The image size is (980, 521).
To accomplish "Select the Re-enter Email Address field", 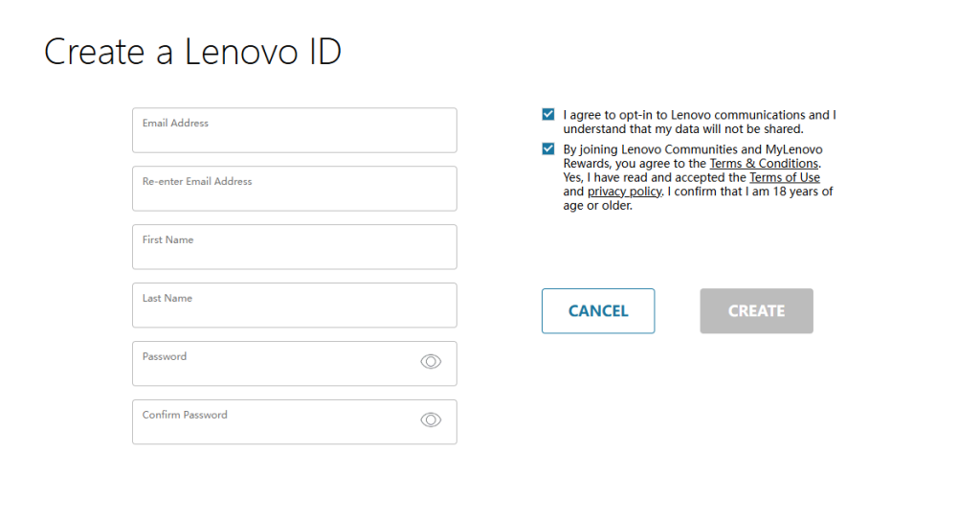I will [295, 189].
